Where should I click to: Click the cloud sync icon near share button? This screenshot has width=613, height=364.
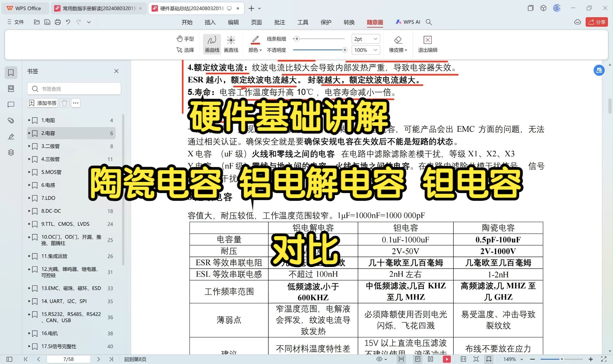(578, 22)
